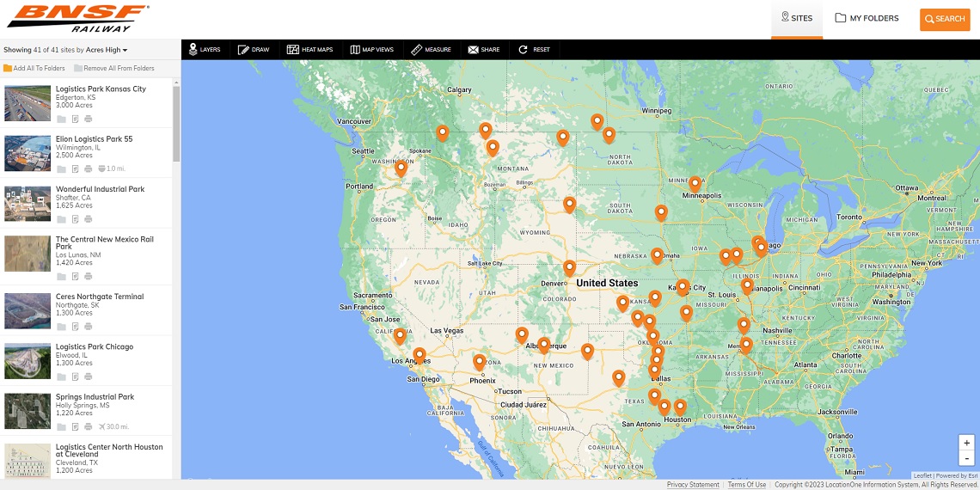This screenshot has width=980, height=490.
Task: Open the Layers map tool
Action: (x=205, y=50)
